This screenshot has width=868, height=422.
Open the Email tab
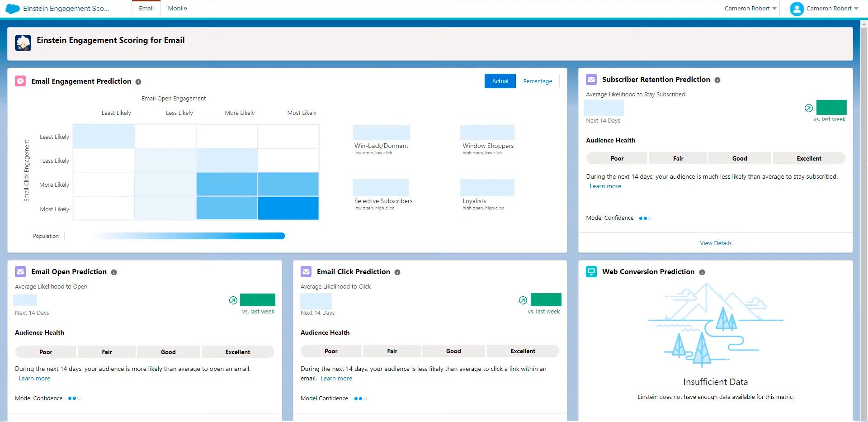click(146, 9)
